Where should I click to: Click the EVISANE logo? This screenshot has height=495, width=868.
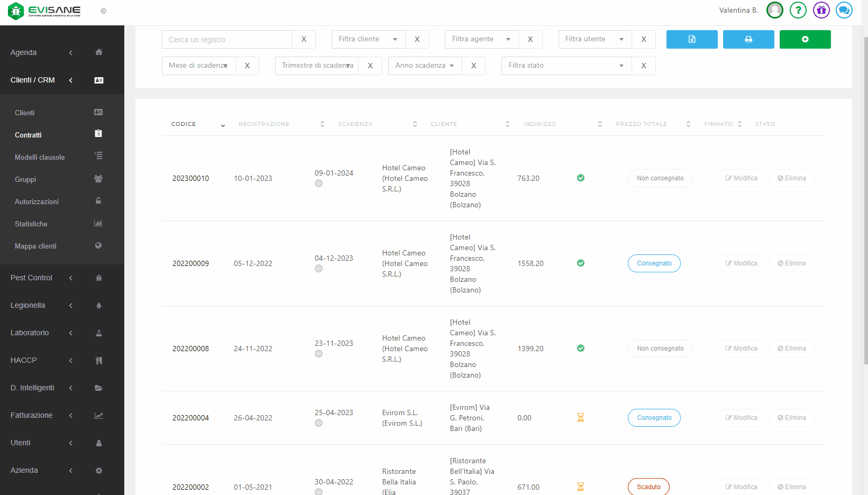tap(45, 11)
